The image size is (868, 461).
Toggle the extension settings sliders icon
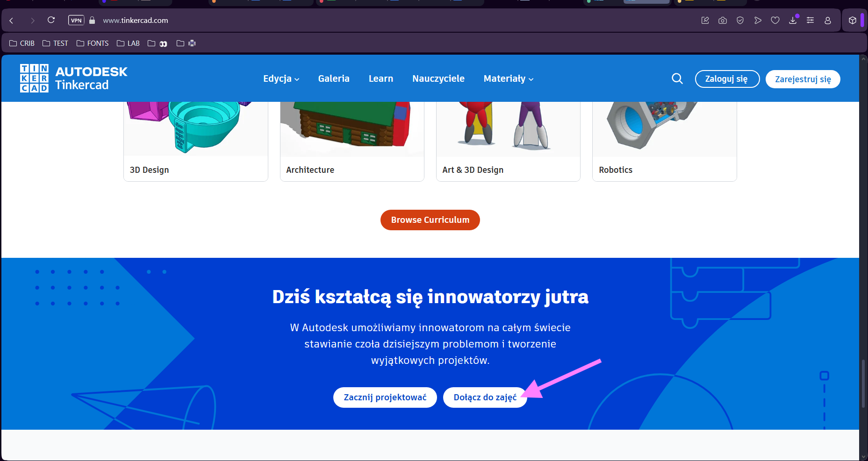[x=810, y=20]
